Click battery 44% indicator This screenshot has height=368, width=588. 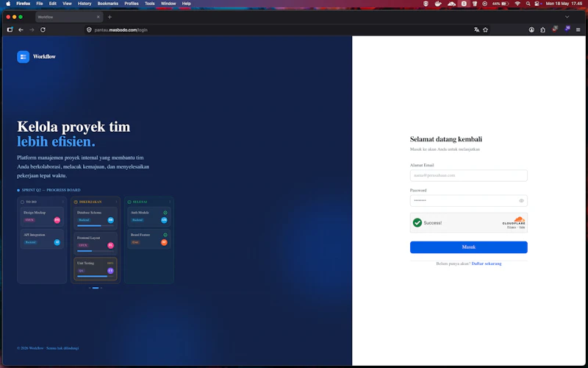click(x=501, y=4)
